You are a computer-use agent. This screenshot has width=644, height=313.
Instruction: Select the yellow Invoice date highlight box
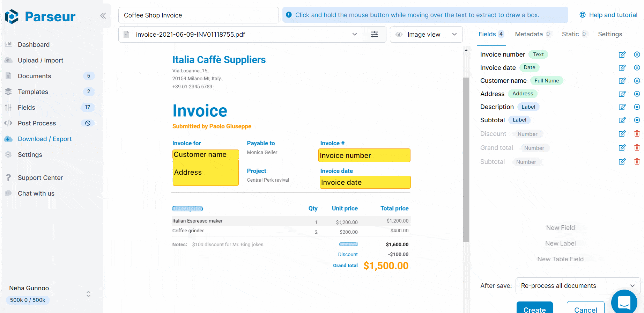click(365, 182)
